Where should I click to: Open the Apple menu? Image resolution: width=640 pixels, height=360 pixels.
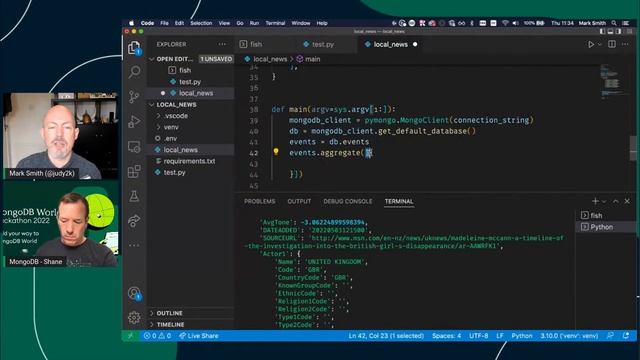click(x=131, y=23)
